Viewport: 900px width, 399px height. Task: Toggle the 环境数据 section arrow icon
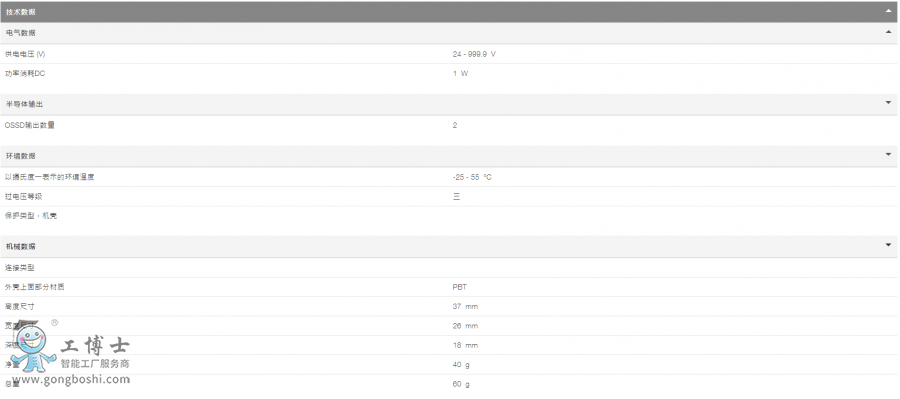[888, 154]
